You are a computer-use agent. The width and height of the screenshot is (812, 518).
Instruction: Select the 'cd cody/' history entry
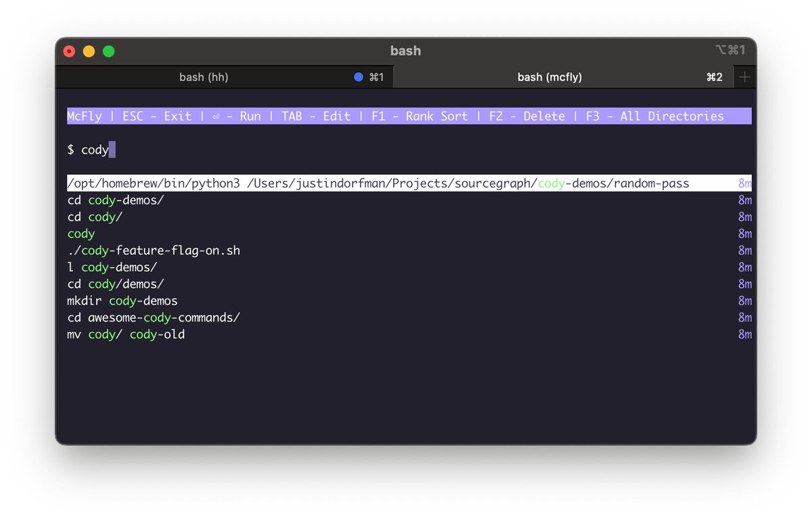pos(409,217)
